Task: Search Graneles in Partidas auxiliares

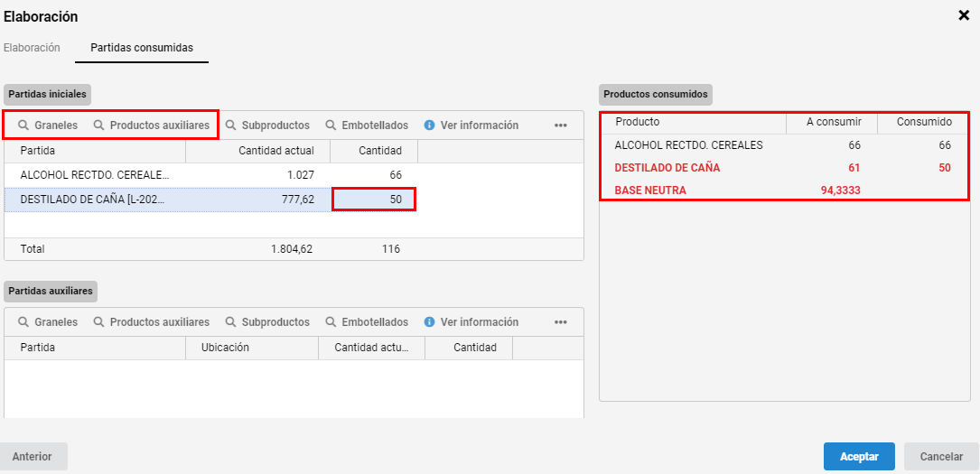Action: click(48, 321)
